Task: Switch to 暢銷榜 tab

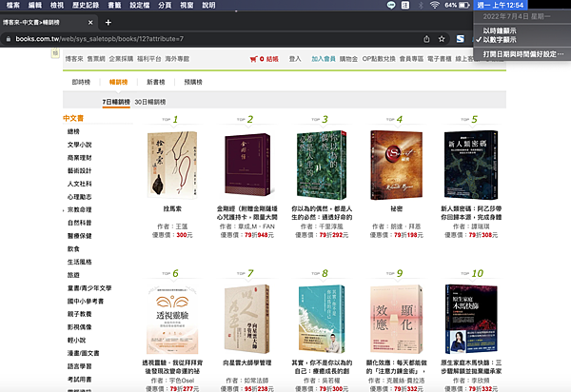Action: click(x=118, y=82)
